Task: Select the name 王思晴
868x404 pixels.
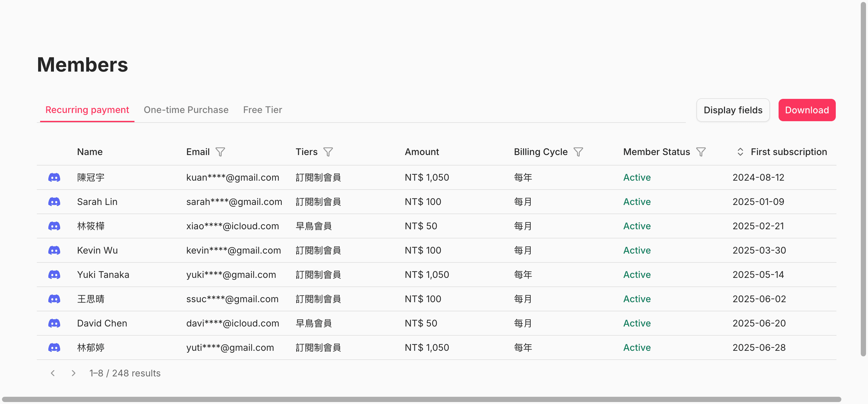Action: (x=91, y=299)
